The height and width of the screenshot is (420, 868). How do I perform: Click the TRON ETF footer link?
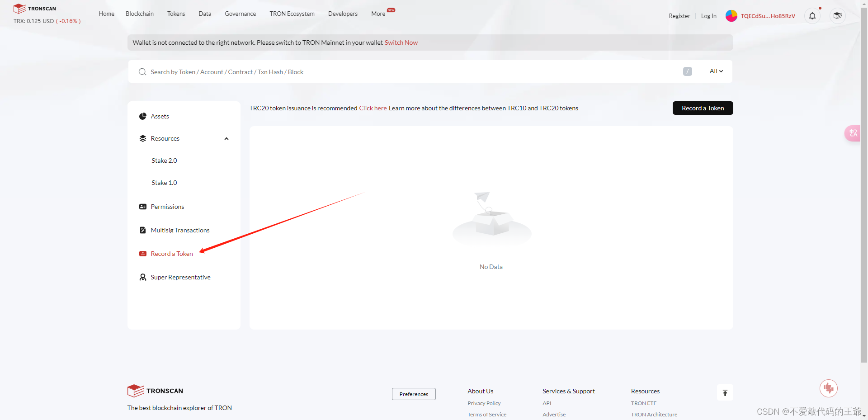(644, 403)
